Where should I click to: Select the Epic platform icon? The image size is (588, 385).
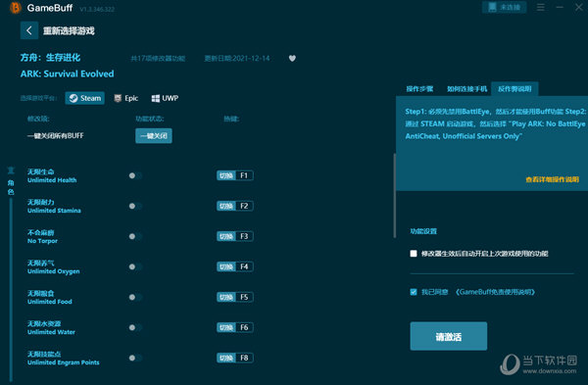pos(118,98)
